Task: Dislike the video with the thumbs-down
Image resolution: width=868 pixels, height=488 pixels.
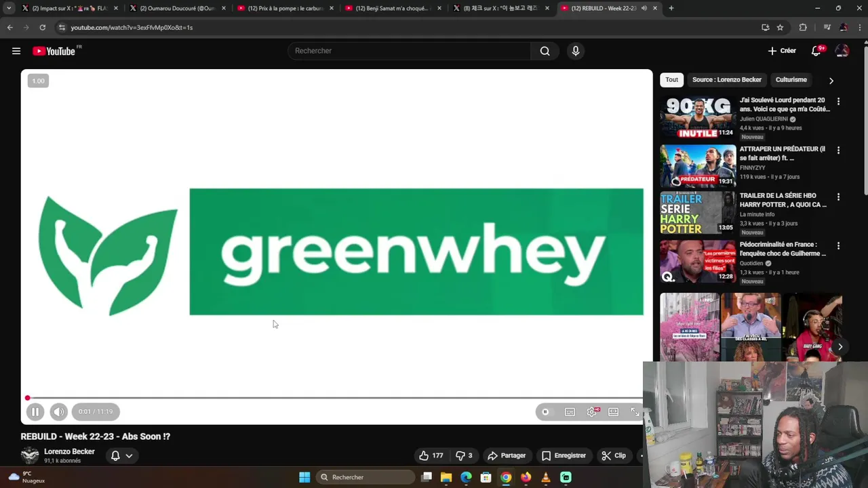Action: [x=464, y=455]
